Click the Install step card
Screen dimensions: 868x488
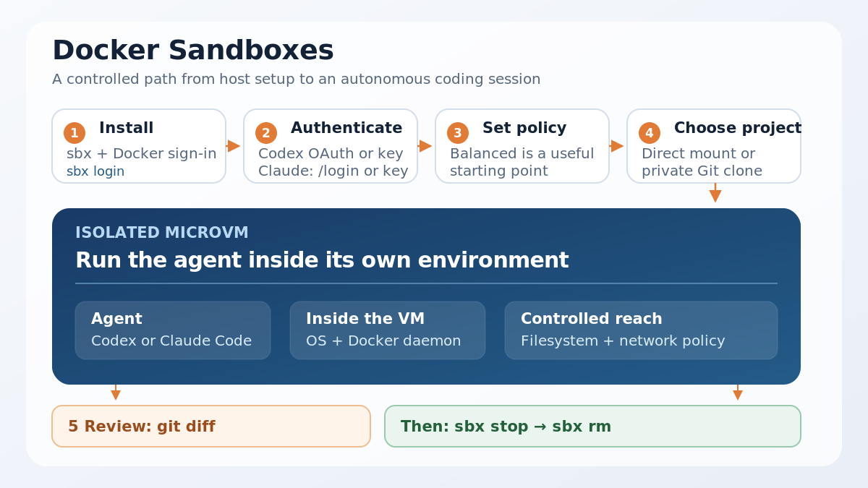click(139, 146)
